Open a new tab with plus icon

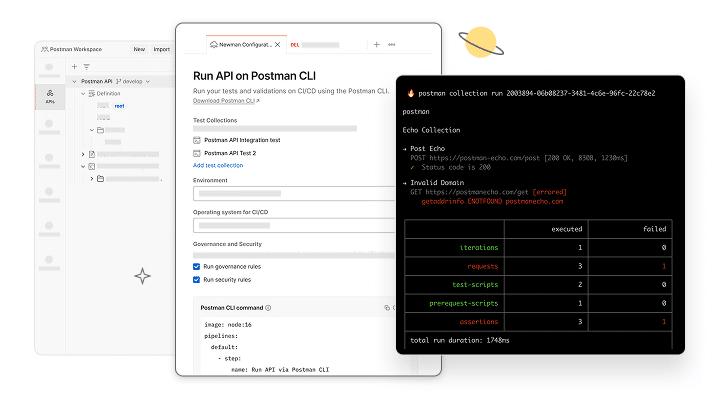[x=377, y=45]
